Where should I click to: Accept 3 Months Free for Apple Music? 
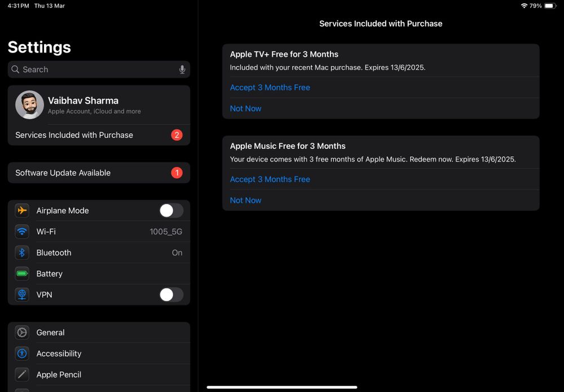click(x=270, y=179)
